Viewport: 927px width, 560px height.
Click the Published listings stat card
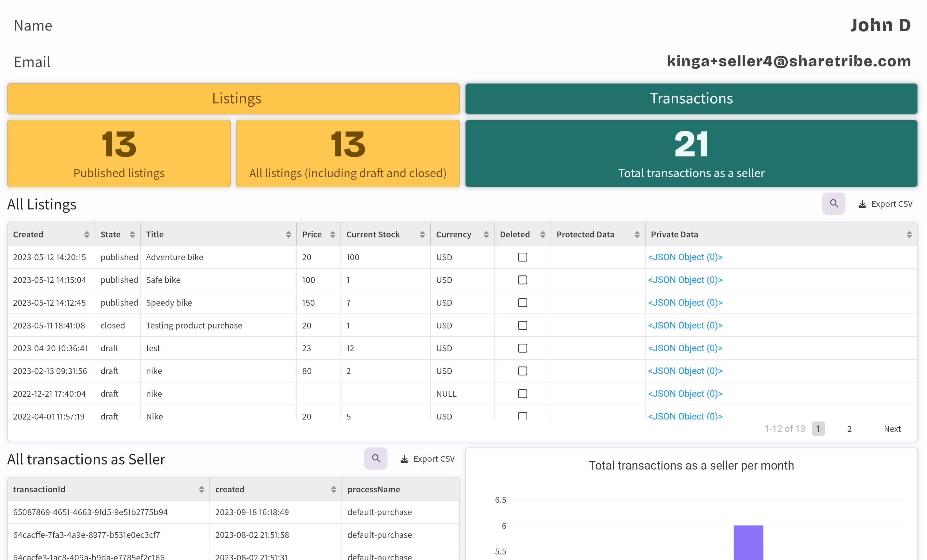119,153
